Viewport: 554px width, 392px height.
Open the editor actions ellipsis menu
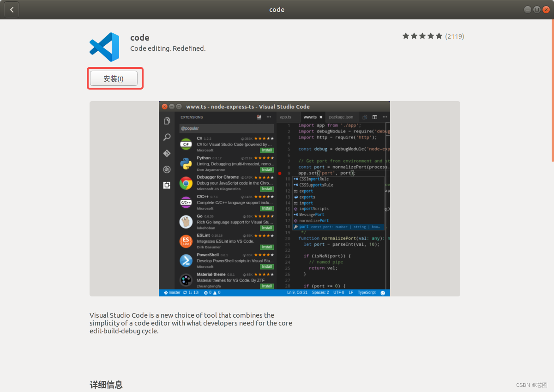384,117
